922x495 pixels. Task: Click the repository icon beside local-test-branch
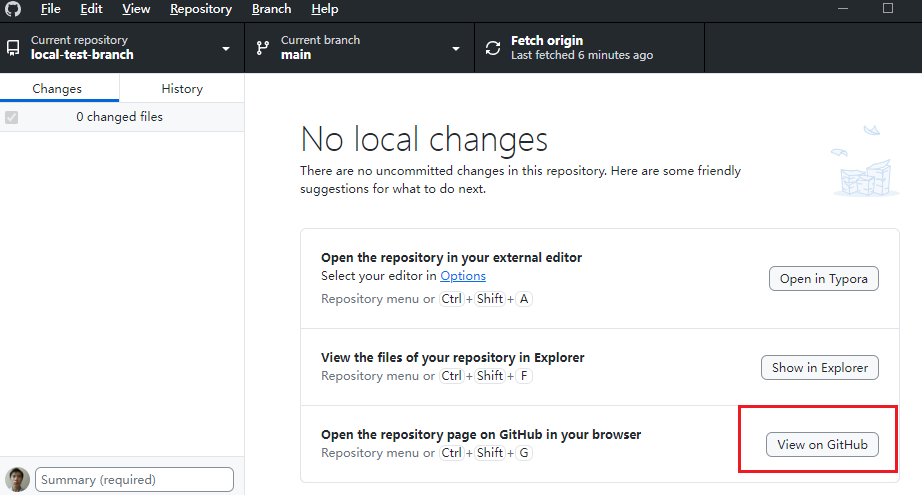[x=13, y=48]
